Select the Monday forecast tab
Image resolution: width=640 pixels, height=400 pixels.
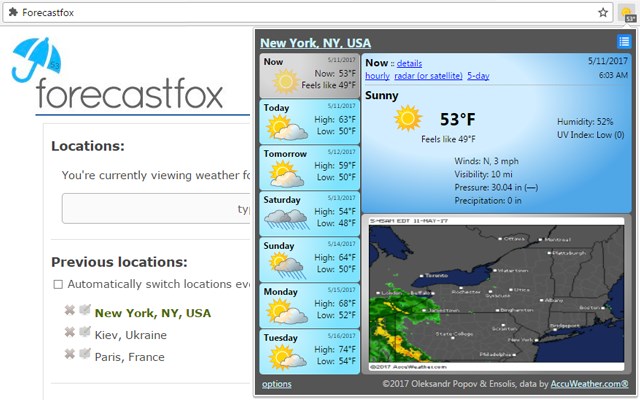coord(310,306)
